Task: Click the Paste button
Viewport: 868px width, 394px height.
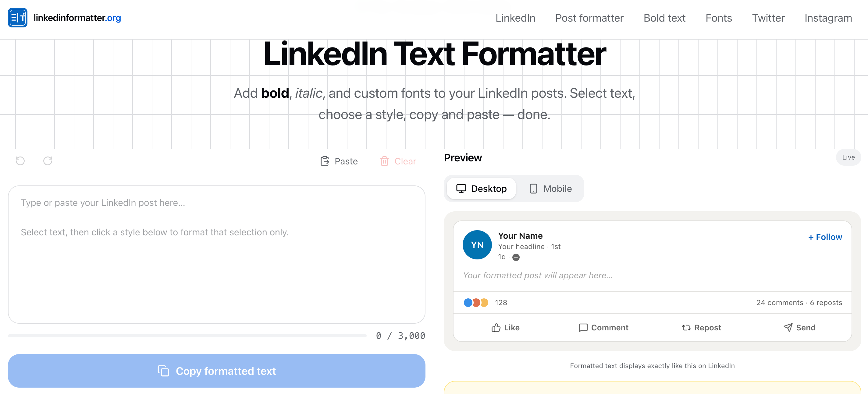Action: 339,161
